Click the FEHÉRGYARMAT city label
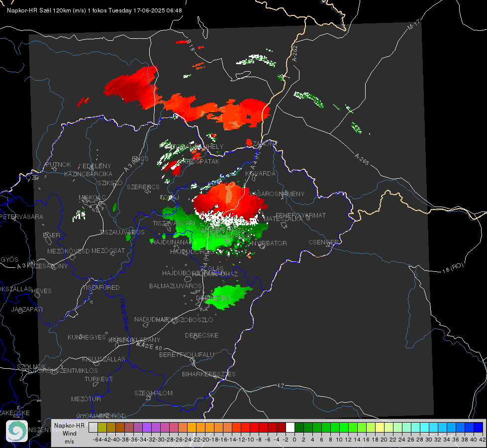The height and width of the screenshot is (448, 487). click(x=300, y=215)
